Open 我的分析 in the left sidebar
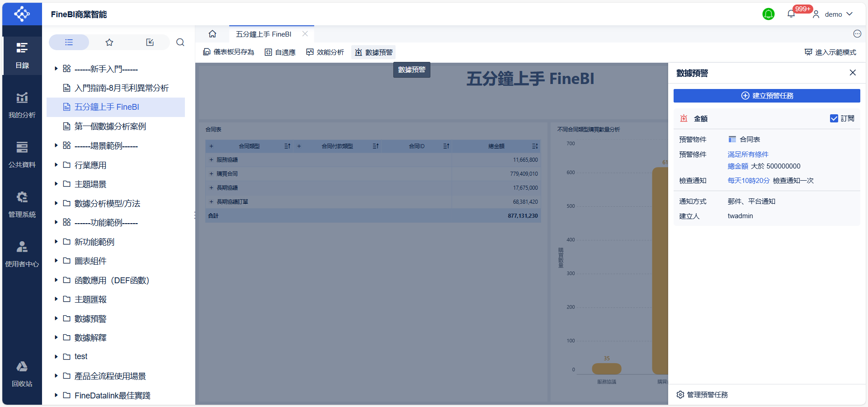 tap(22, 105)
